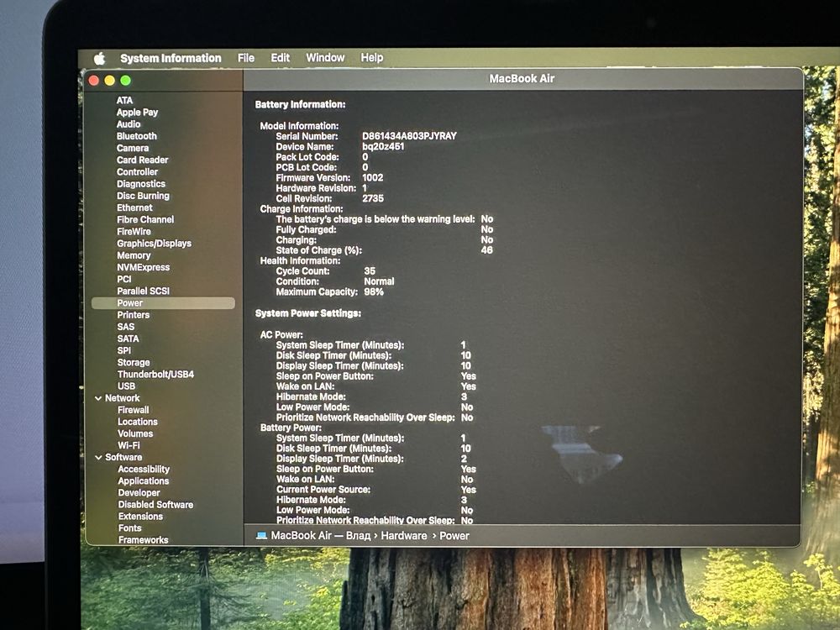Screen dimensions: 840x630
Task: Select Wi-Fi under Network
Action: (x=129, y=445)
